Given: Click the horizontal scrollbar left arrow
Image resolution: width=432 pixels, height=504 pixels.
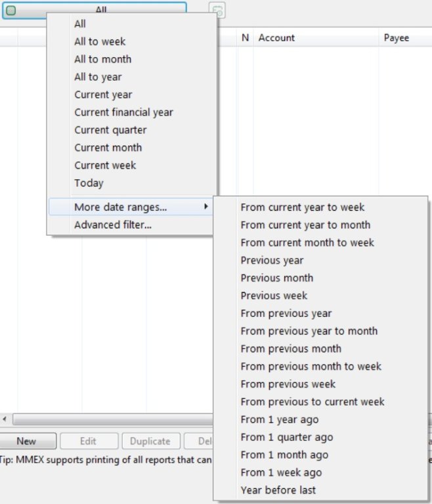Looking at the screenshot, I should pyautogui.click(x=5, y=419).
